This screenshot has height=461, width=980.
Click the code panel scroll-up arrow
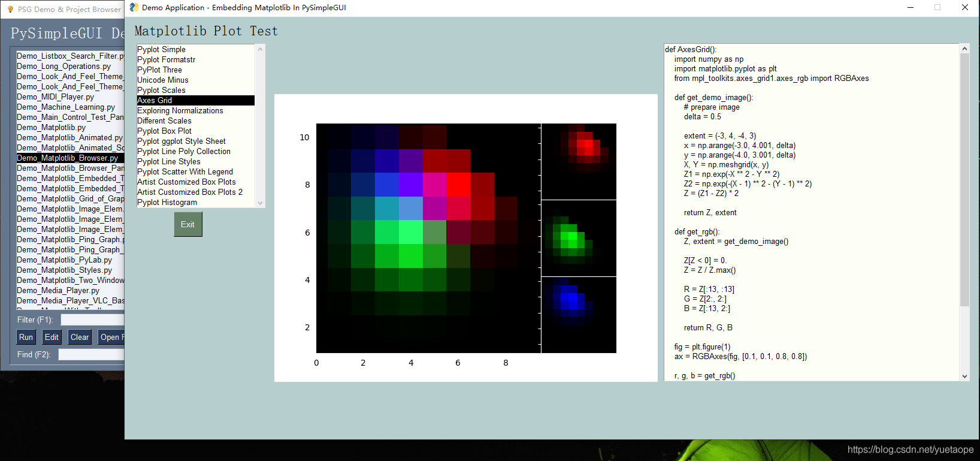point(964,49)
